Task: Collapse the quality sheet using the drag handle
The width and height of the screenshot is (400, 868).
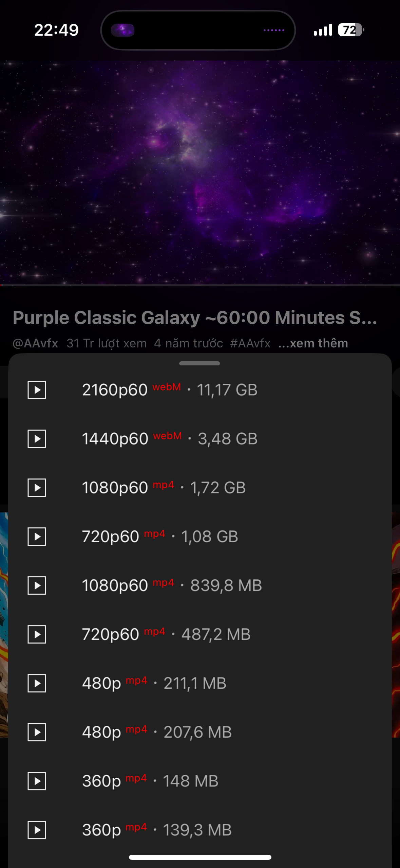Action: click(x=200, y=363)
